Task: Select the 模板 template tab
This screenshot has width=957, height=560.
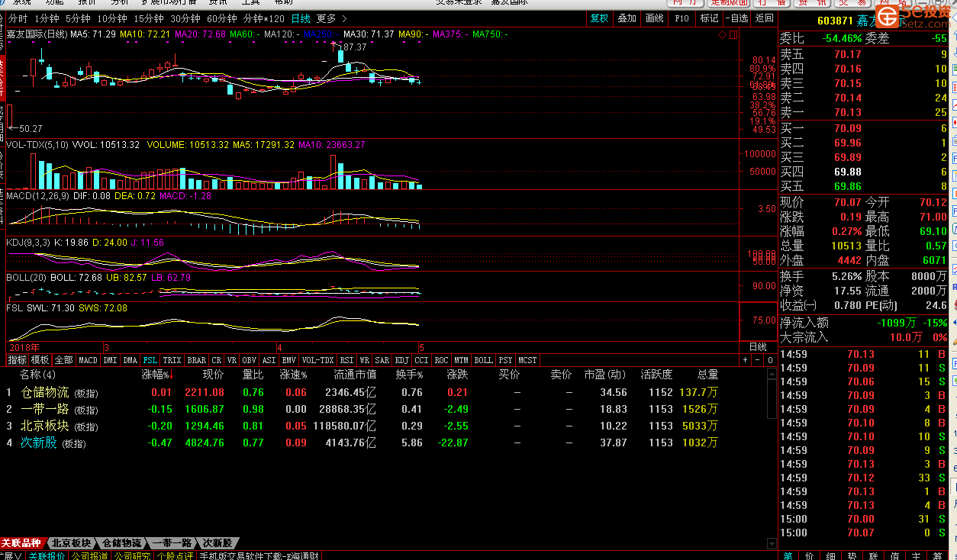Action: click(40, 360)
